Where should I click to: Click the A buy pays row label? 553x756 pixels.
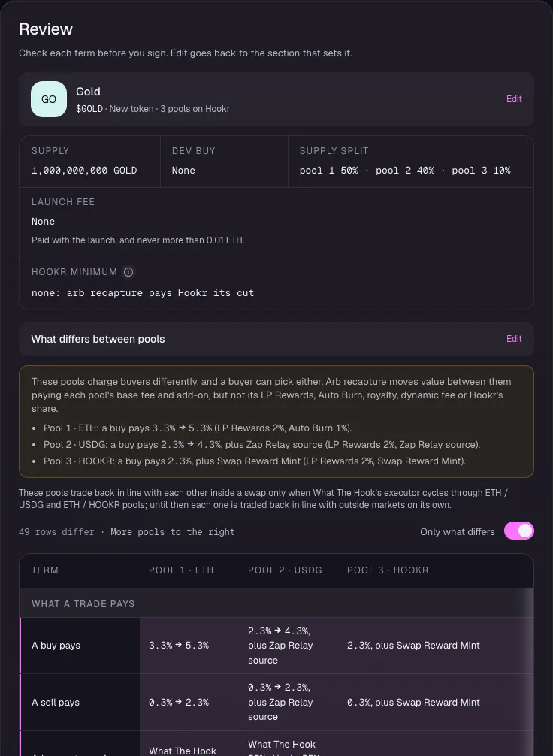pos(56,645)
